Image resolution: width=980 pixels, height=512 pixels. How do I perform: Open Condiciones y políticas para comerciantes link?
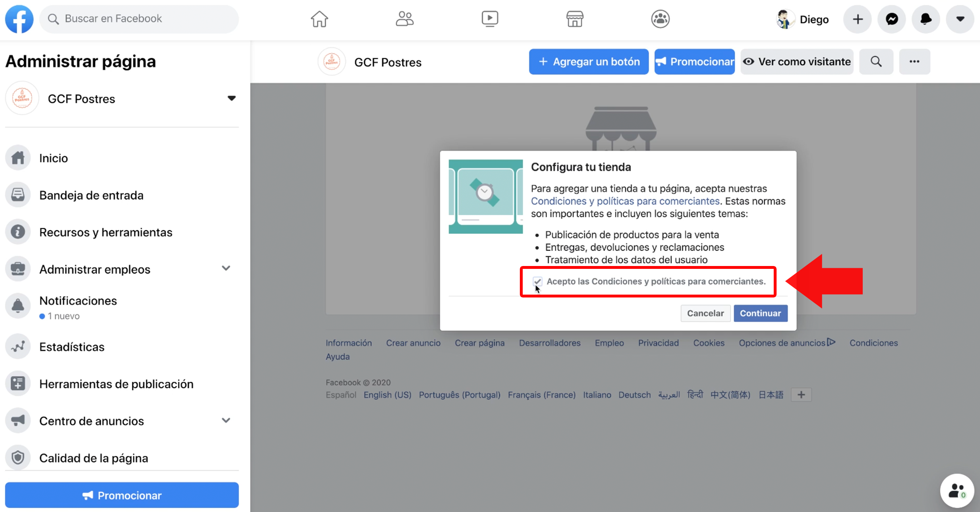625,201
